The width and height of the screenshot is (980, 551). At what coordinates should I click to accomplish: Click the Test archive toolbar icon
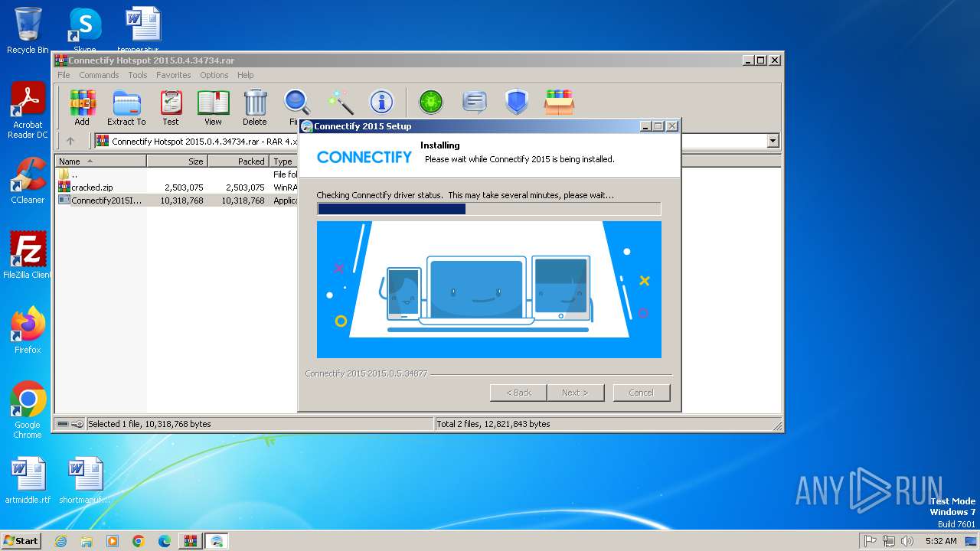point(171,107)
